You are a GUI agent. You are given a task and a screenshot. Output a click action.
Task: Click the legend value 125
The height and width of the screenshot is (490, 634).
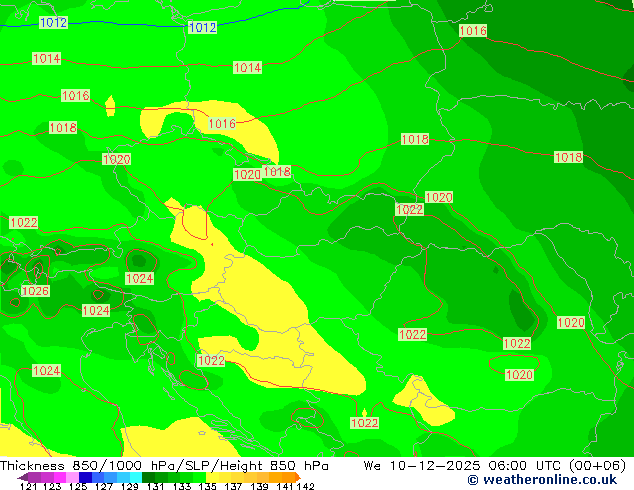(x=78, y=486)
